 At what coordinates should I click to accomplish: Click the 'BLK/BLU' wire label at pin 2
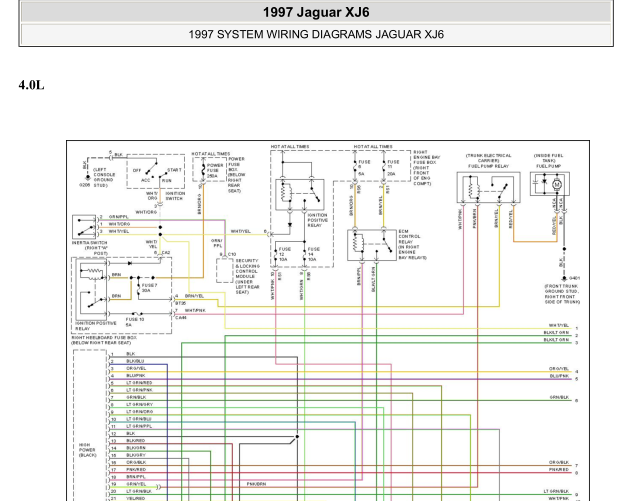pos(135,361)
